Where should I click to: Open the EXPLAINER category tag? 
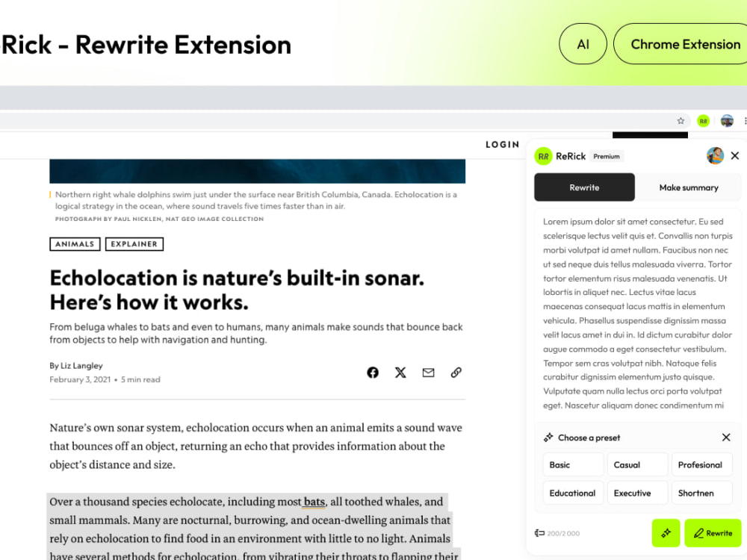click(134, 244)
